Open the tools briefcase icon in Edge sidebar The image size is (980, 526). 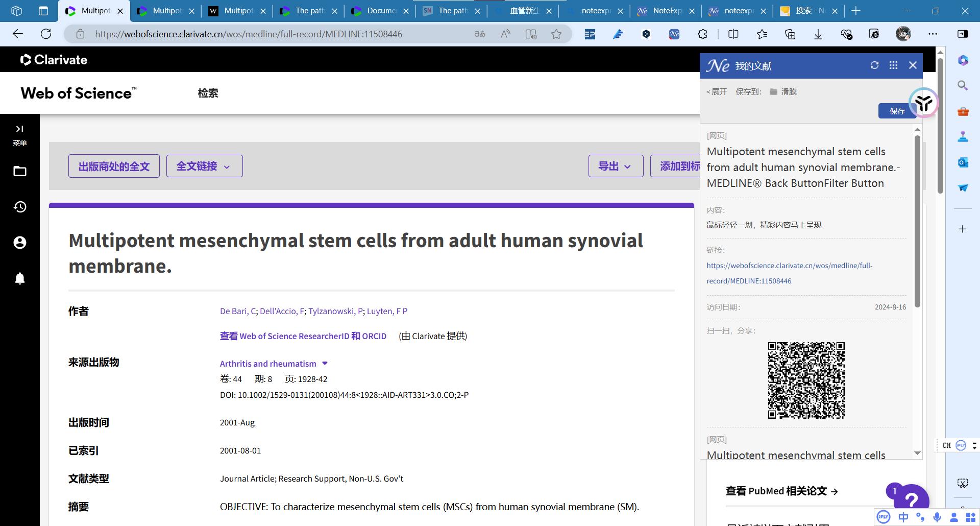pos(963,111)
